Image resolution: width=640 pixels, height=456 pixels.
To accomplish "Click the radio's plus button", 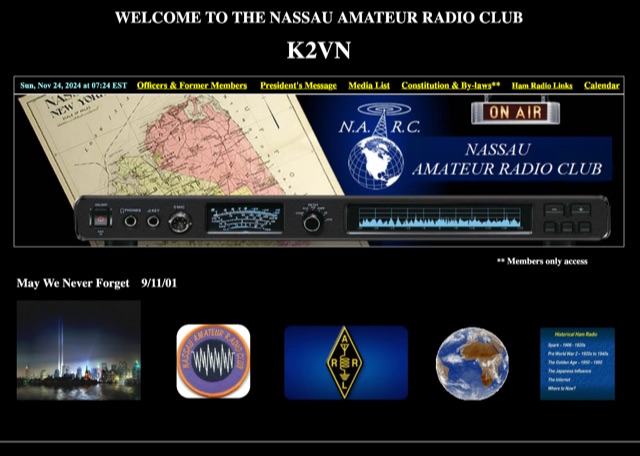I will (580, 210).
